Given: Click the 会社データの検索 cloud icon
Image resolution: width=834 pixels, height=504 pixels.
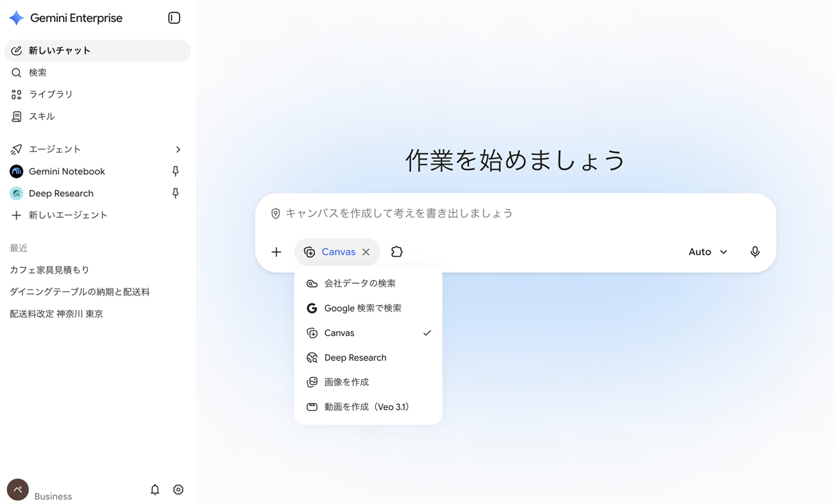Looking at the screenshot, I should coord(312,284).
